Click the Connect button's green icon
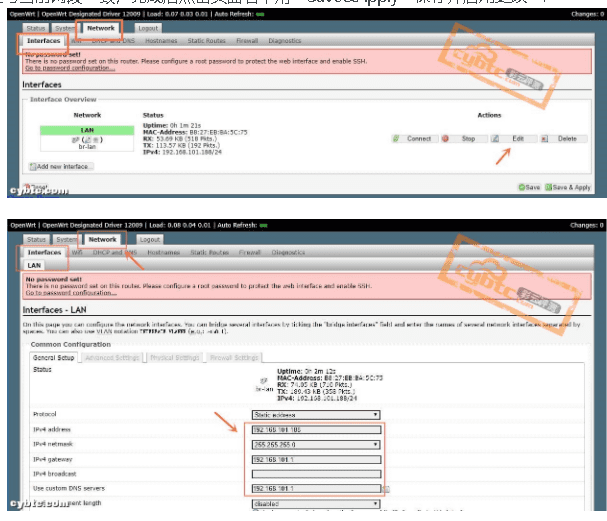Screen dimensions: 607x521 [396, 139]
